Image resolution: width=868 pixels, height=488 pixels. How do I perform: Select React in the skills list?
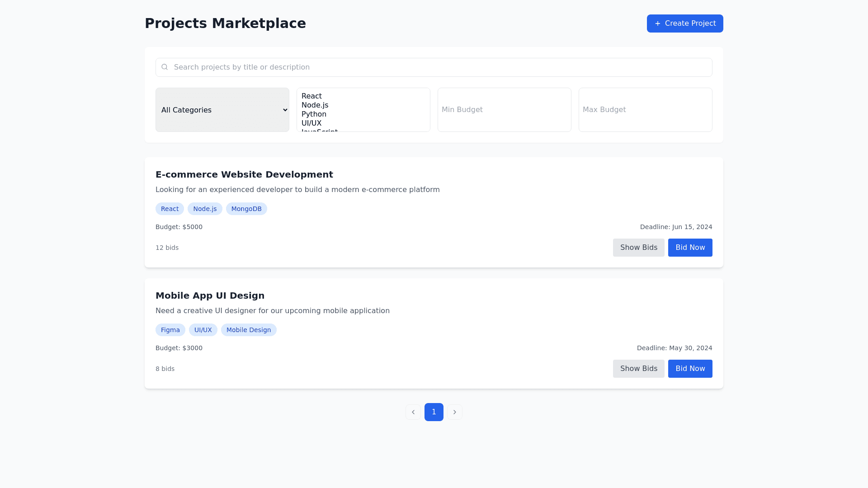pos(312,96)
